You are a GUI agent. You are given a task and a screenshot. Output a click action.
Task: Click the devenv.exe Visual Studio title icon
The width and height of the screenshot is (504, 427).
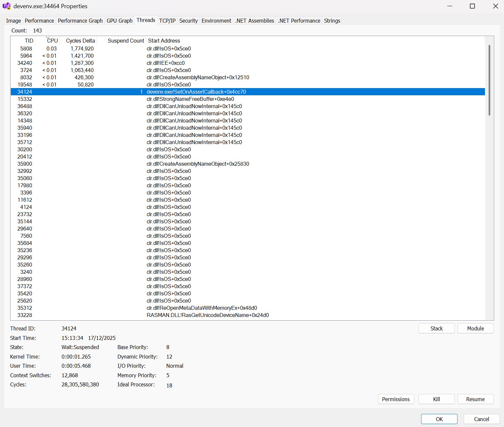tap(7, 6)
